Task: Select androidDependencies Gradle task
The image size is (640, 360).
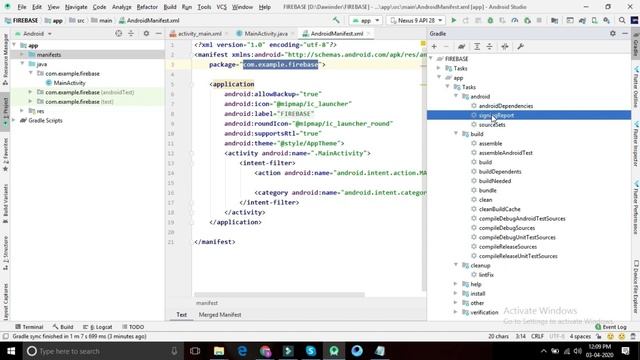Action: [506, 106]
